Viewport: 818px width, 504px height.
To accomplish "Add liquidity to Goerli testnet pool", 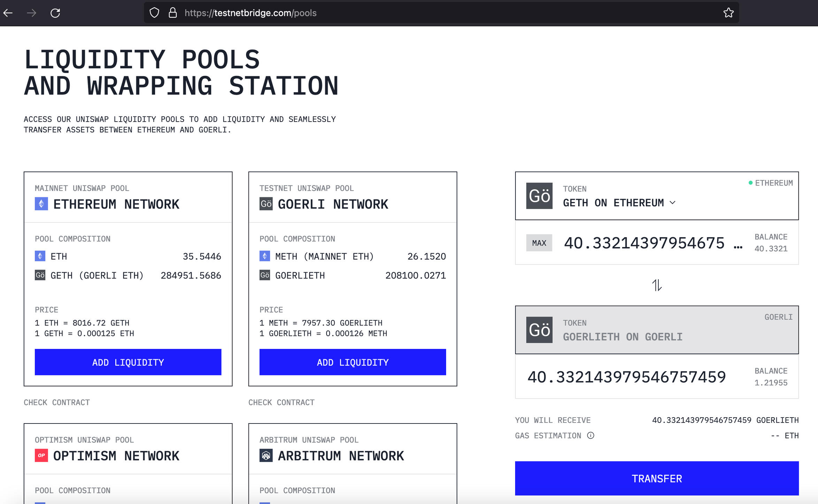I will tap(352, 362).
